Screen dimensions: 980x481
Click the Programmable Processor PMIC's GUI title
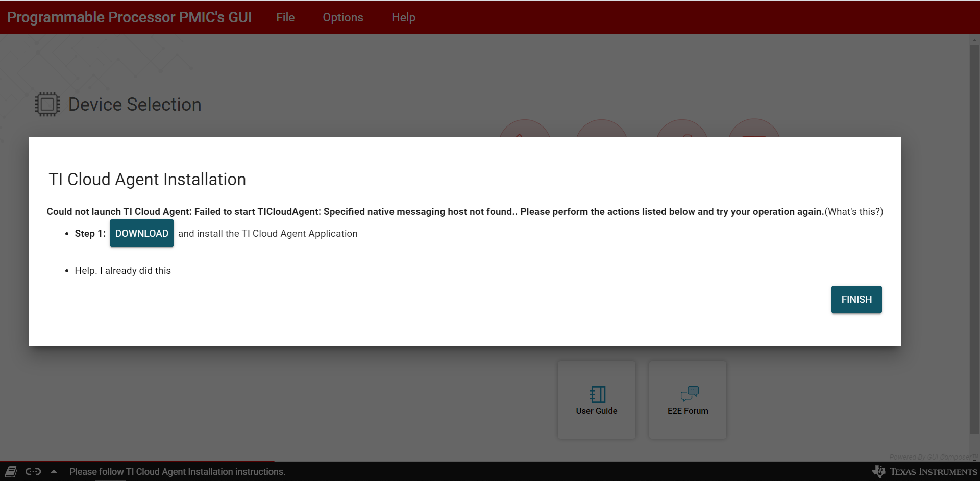[x=130, y=17]
